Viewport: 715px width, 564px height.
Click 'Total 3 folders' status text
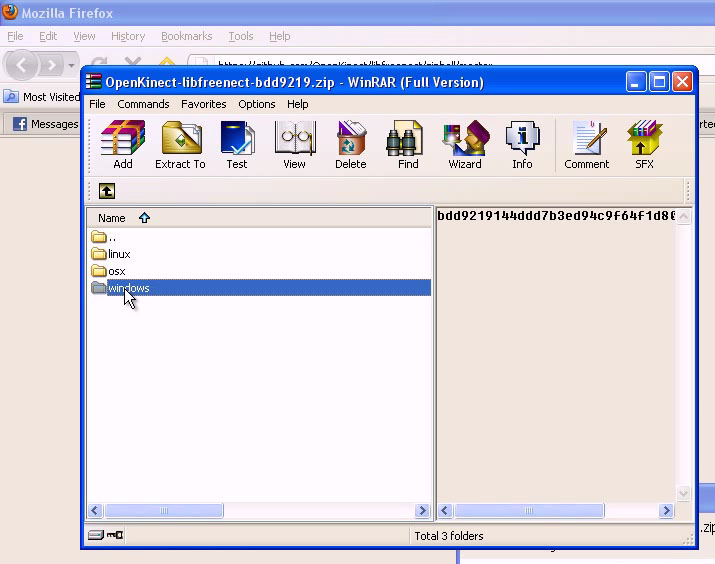(x=449, y=536)
